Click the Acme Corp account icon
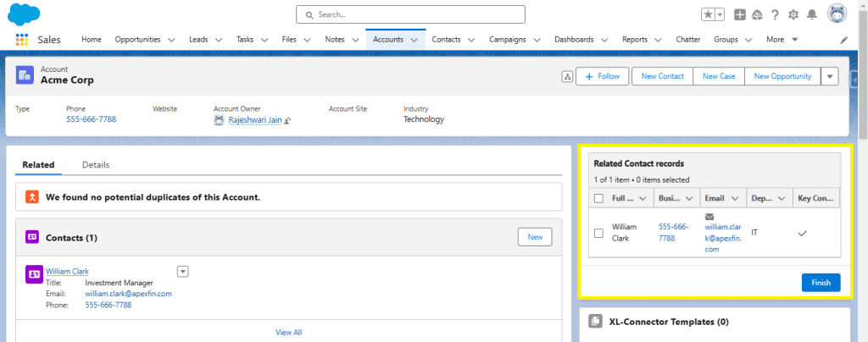The image size is (868, 342). (25, 74)
